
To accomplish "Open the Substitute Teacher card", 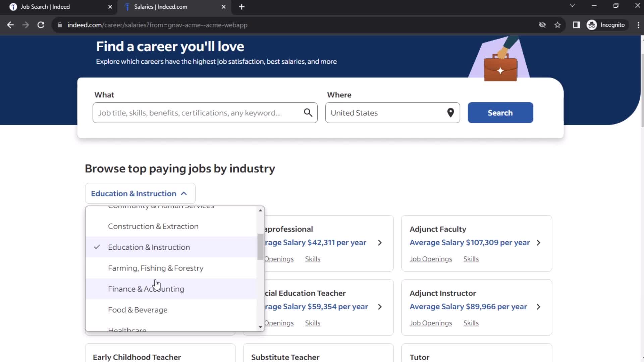I will point(318,353).
